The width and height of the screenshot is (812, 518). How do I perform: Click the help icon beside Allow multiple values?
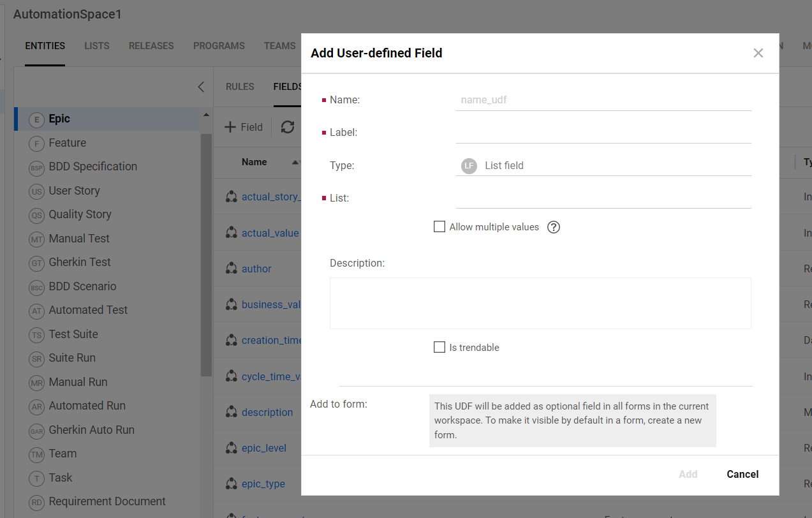click(x=554, y=227)
